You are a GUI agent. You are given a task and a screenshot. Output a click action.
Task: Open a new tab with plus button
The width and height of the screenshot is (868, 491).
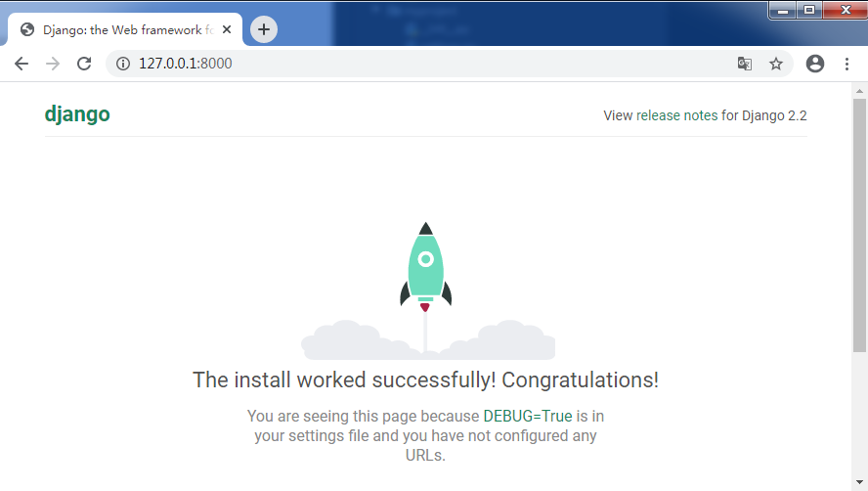coord(264,29)
